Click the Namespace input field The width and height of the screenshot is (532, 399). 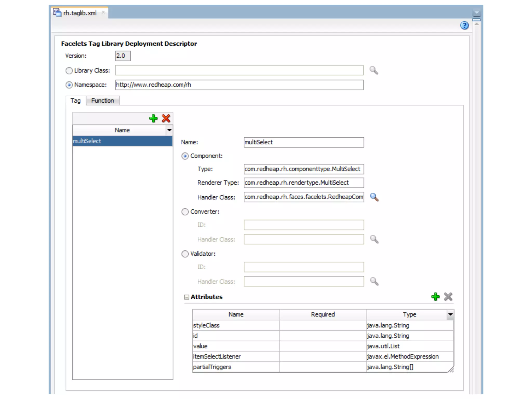point(239,85)
